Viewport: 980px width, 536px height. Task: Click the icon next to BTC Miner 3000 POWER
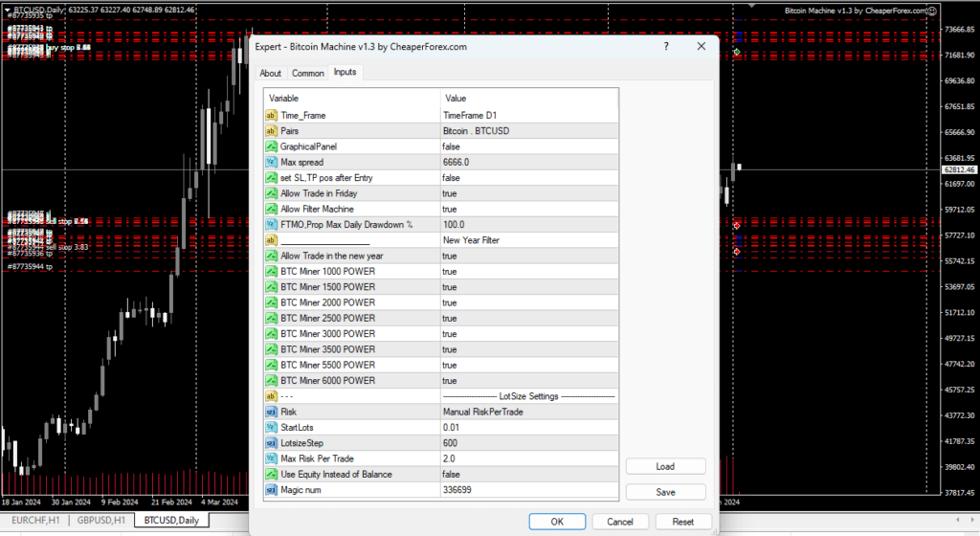(x=271, y=334)
